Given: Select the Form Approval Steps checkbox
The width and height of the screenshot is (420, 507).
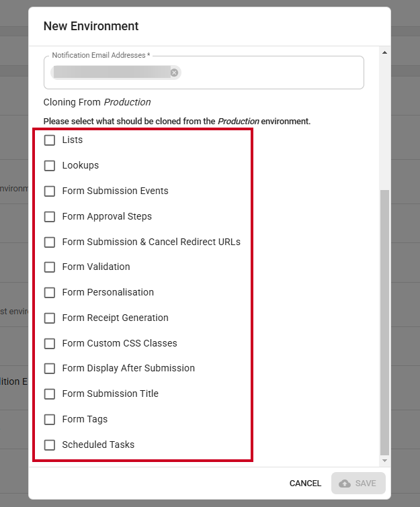Looking at the screenshot, I should [x=50, y=216].
